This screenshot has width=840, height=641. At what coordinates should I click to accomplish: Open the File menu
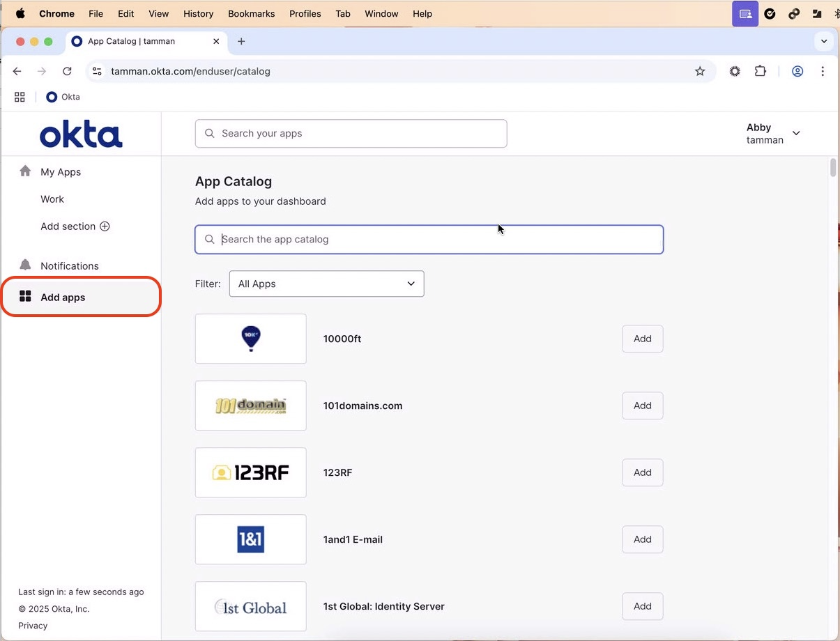click(x=96, y=13)
